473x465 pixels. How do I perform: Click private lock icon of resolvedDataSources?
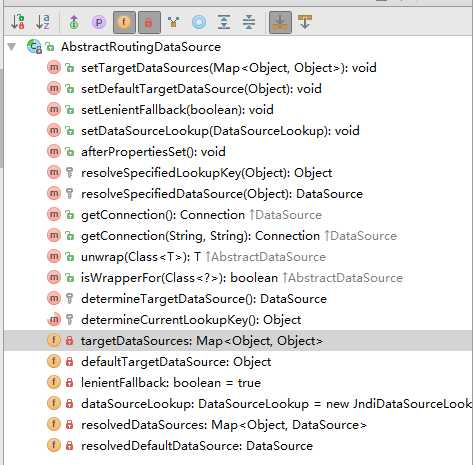point(69,425)
